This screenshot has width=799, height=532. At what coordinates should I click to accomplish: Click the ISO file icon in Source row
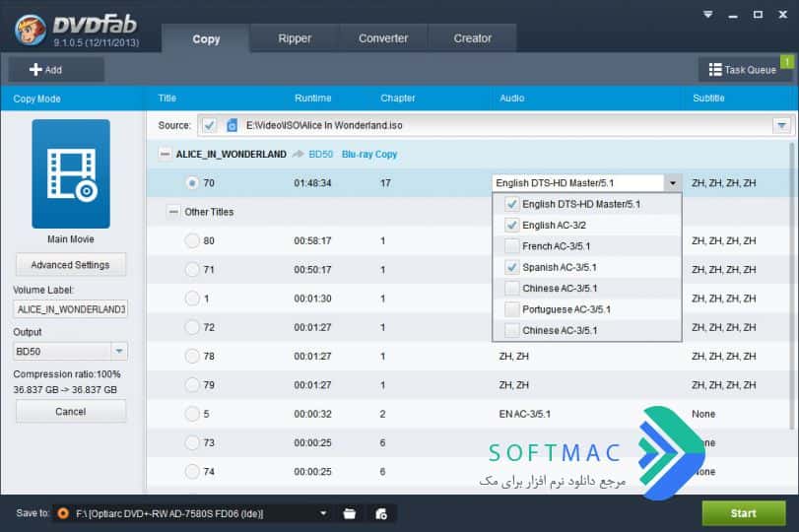tap(232, 125)
